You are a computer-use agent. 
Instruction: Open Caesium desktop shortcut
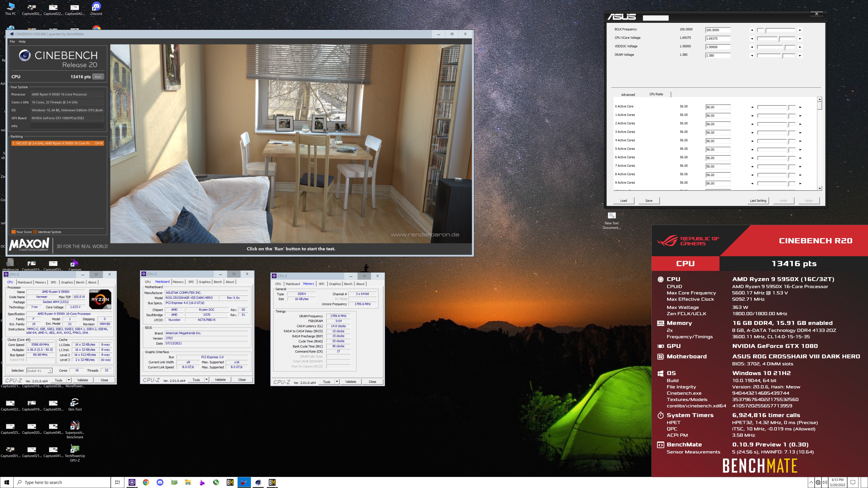coord(74,265)
